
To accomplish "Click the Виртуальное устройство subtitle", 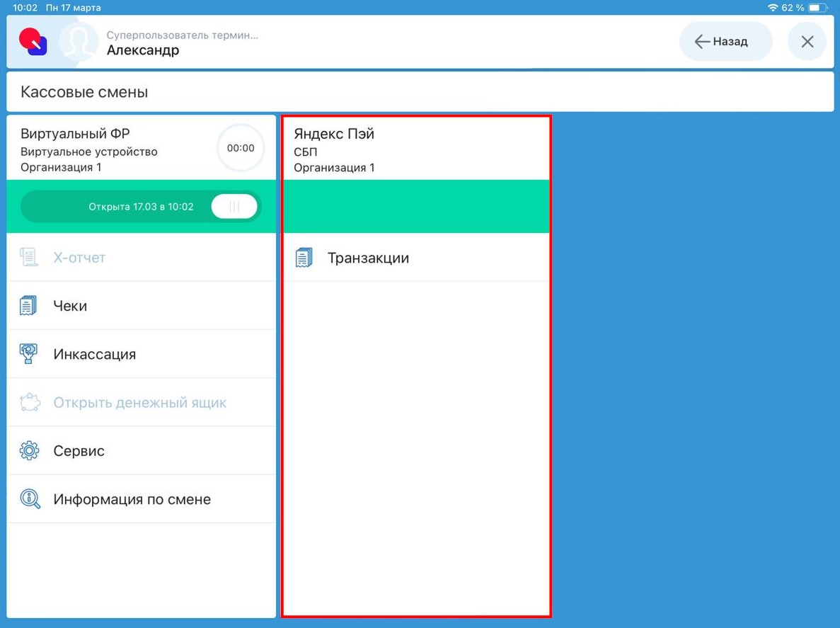I will (x=89, y=152).
